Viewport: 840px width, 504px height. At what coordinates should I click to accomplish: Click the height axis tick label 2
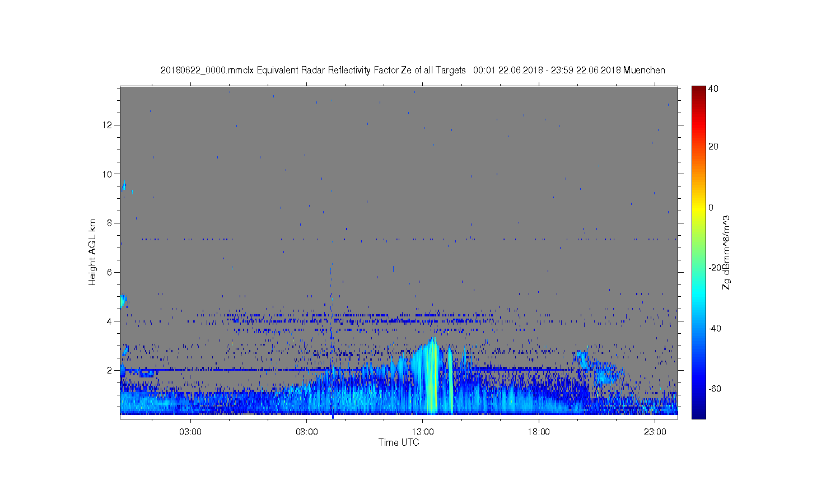[110, 370]
